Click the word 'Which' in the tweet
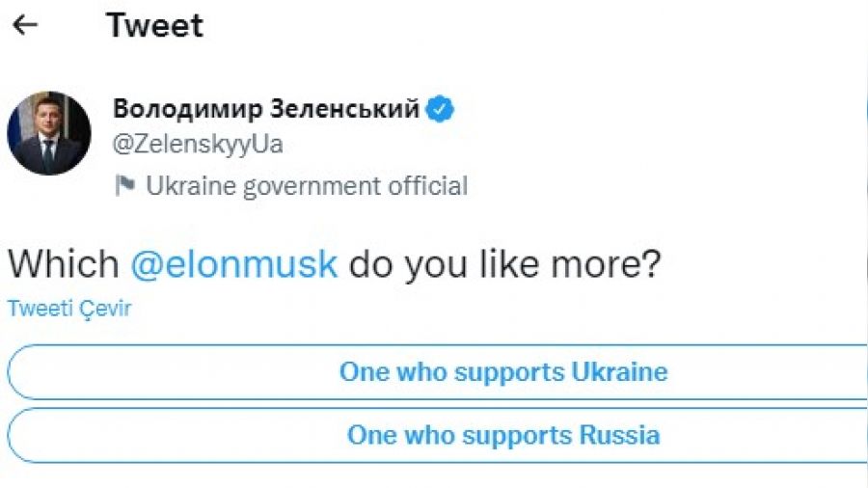The width and height of the screenshot is (868, 488). pyautogui.click(x=63, y=264)
